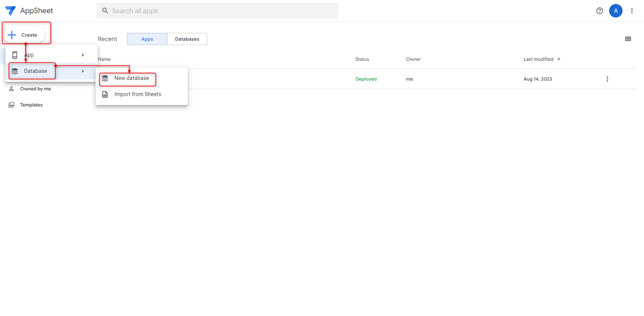Click the Templates sidebar icon
644x316 pixels.
pyautogui.click(x=11, y=105)
